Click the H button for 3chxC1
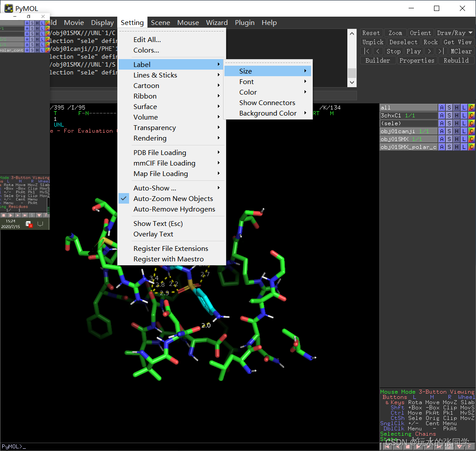This screenshot has width=476, height=451. (x=457, y=116)
